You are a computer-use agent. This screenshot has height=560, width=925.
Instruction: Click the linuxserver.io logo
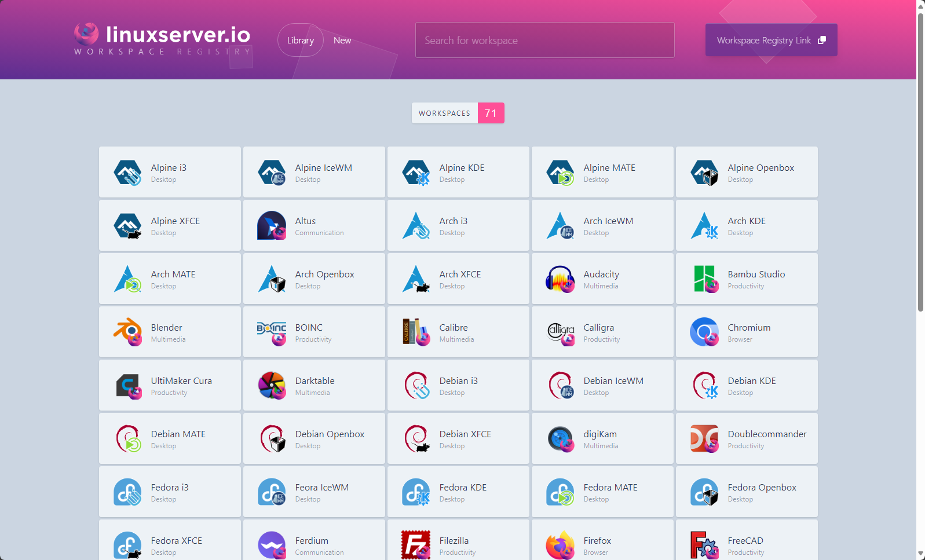[x=162, y=39]
